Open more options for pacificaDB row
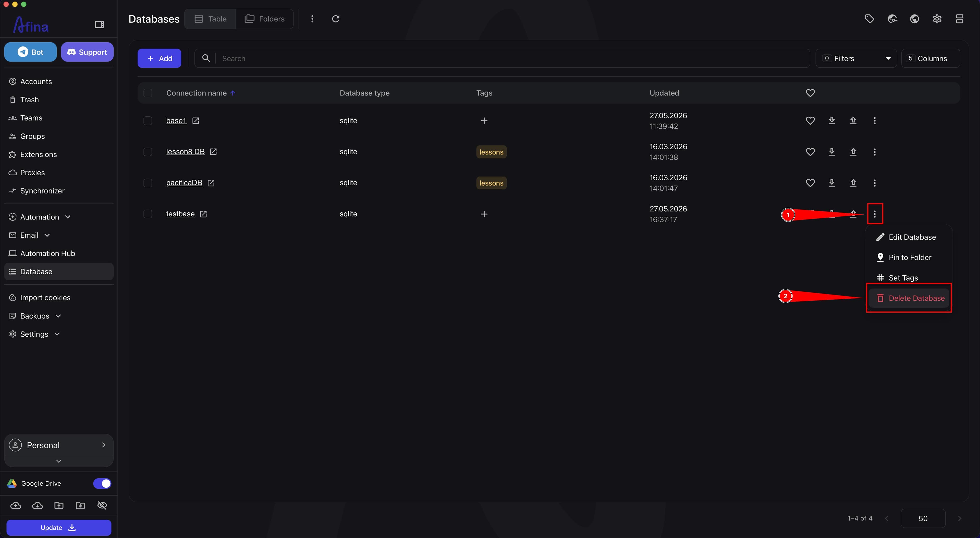 [x=875, y=183]
